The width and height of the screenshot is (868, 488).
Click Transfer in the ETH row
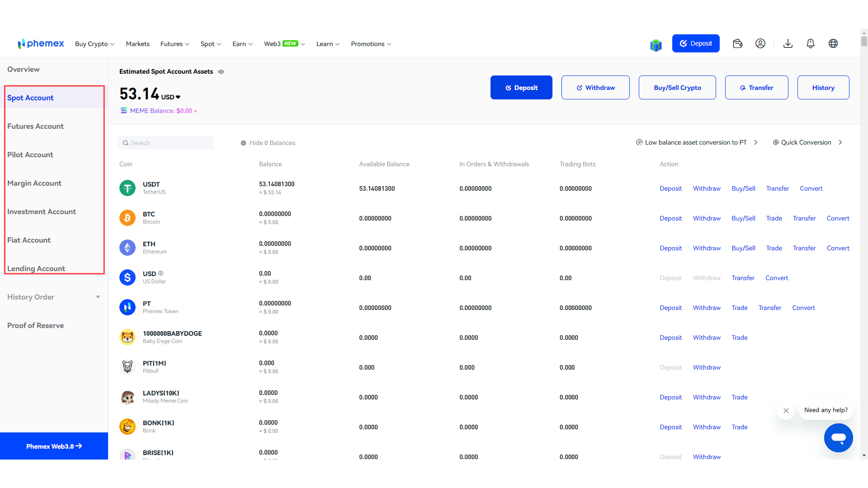click(804, 248)
